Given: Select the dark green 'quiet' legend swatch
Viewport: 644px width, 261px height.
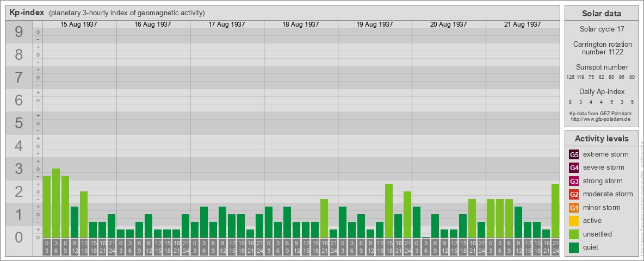Looking at the screenshot, I should [574, 247].
